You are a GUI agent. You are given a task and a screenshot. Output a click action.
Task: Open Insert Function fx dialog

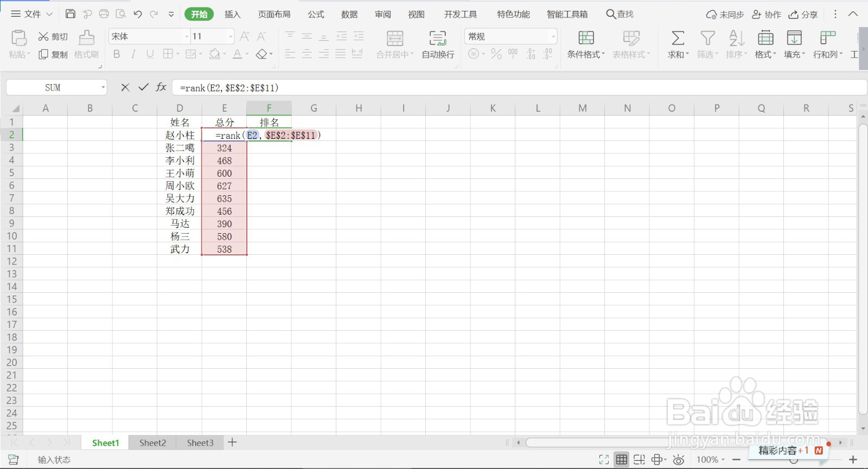click(x=161, y=87)
